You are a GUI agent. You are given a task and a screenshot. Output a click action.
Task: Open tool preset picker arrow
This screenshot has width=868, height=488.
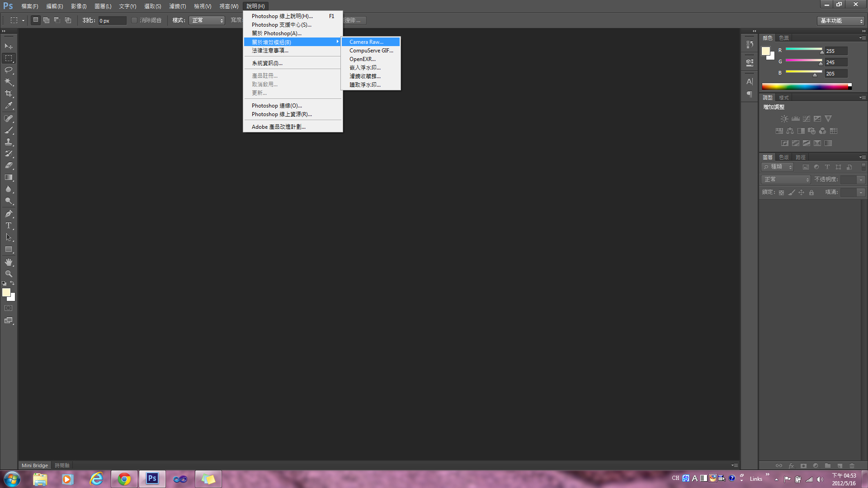click(23, 20)
